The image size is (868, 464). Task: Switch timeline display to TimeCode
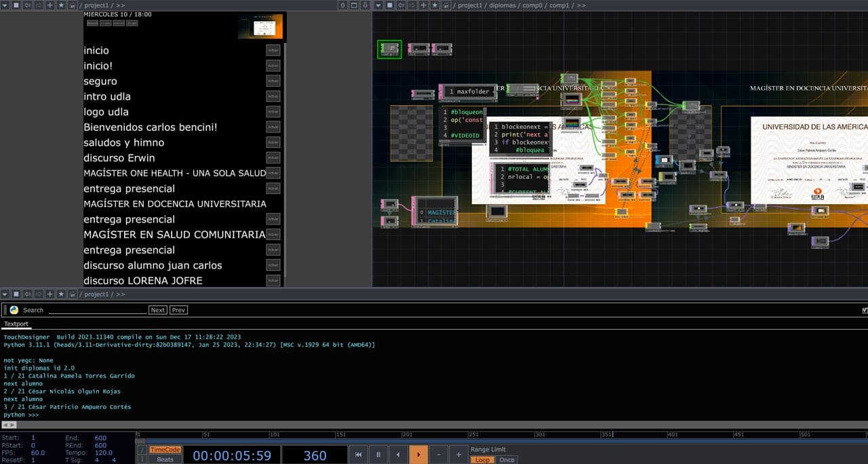click(165, 449)
